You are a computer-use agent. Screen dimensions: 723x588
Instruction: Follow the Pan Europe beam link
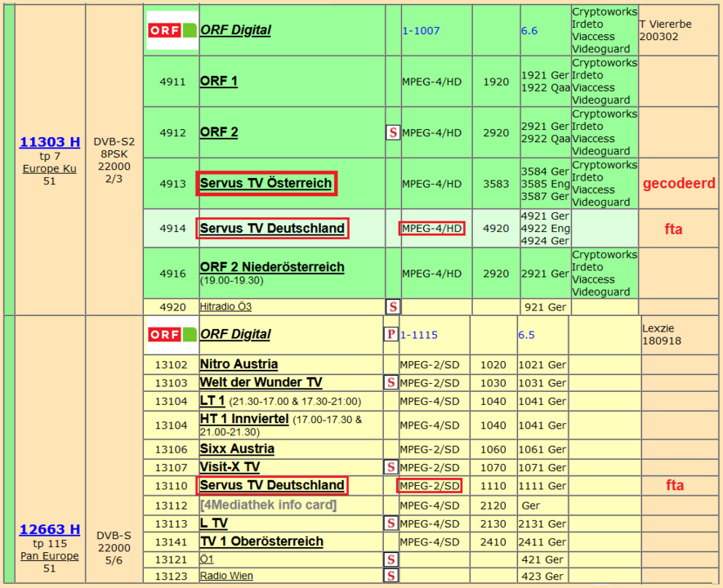(50, 556)
